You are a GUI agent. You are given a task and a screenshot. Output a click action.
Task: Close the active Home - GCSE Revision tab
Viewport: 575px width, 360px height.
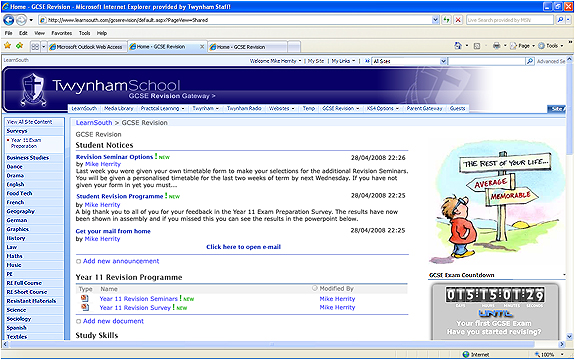point(202,47)
